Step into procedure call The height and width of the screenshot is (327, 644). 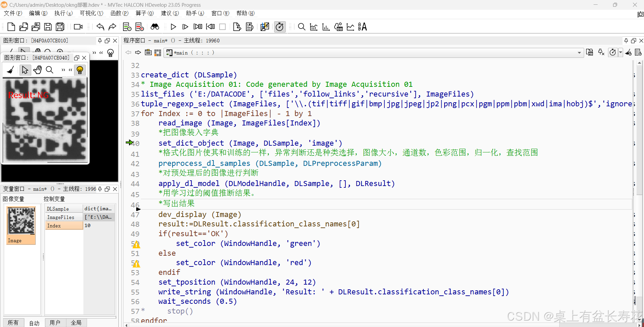click(198, 27)
